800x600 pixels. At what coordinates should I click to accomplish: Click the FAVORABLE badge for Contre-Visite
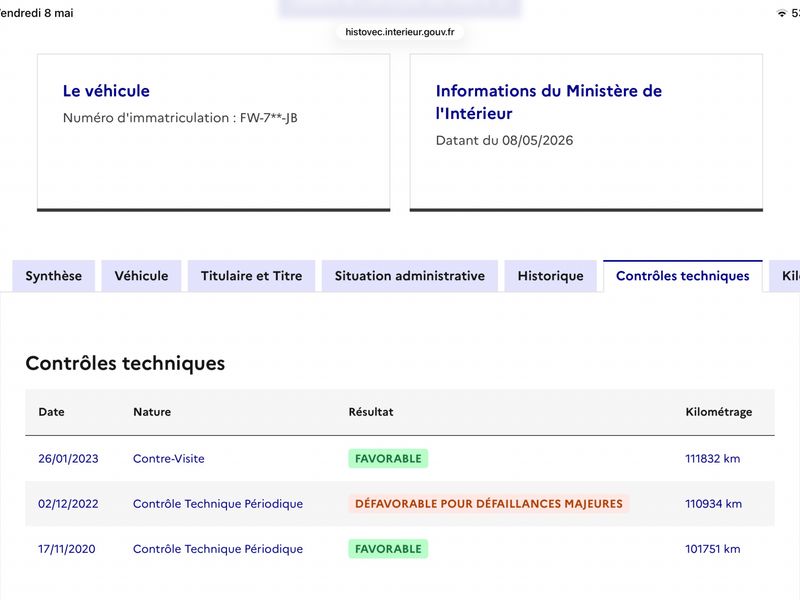click(x=388, y=459)
